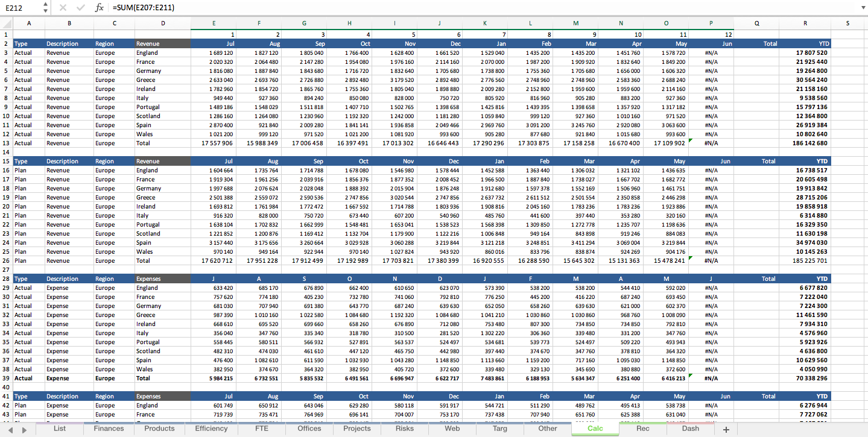The width and height of the screenshot is (868, 437).
Task: Click the Name Box down stepper arrow
Action: point(44,11)
